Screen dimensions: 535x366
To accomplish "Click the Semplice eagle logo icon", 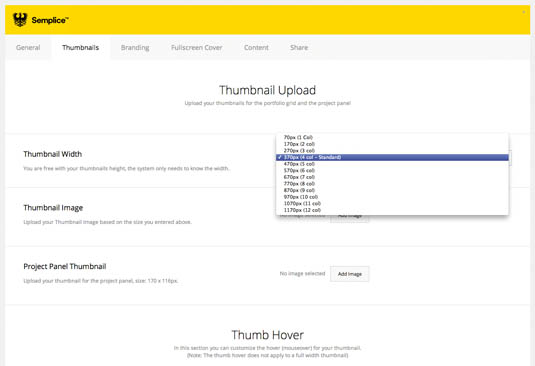I will 20,20.
